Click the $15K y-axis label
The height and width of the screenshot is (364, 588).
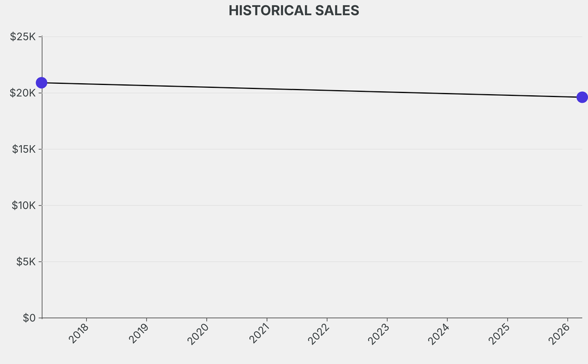pyautogui.click(x=24, y=149)
